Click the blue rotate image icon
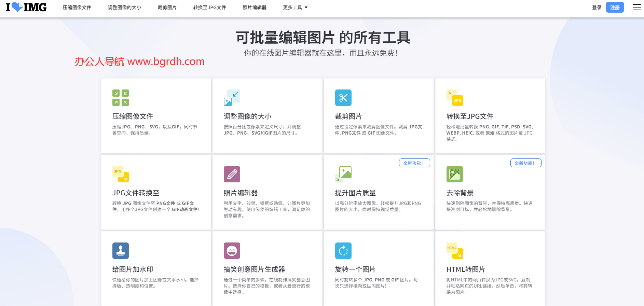Viewport: 644px width, 306px height. (343, 251)
